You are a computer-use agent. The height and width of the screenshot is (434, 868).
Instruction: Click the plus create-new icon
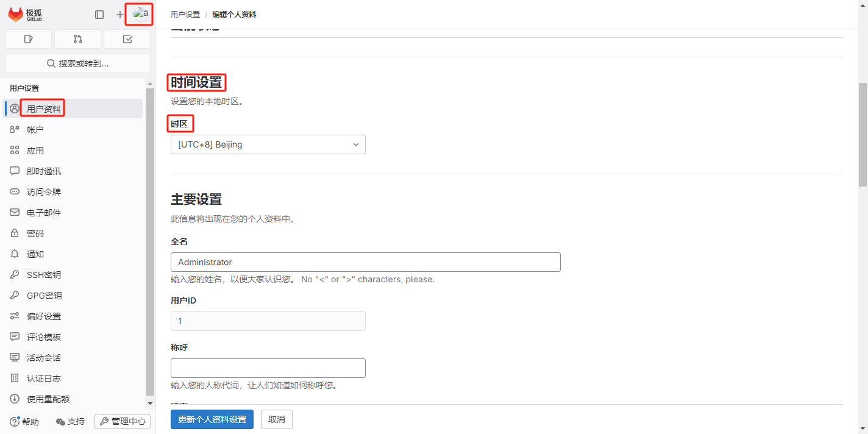point(120,15)
